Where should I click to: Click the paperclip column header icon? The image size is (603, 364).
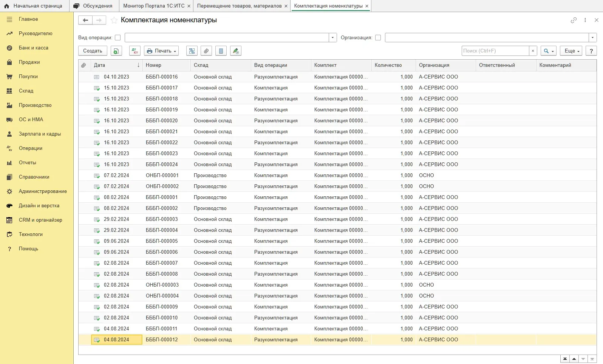83,65
